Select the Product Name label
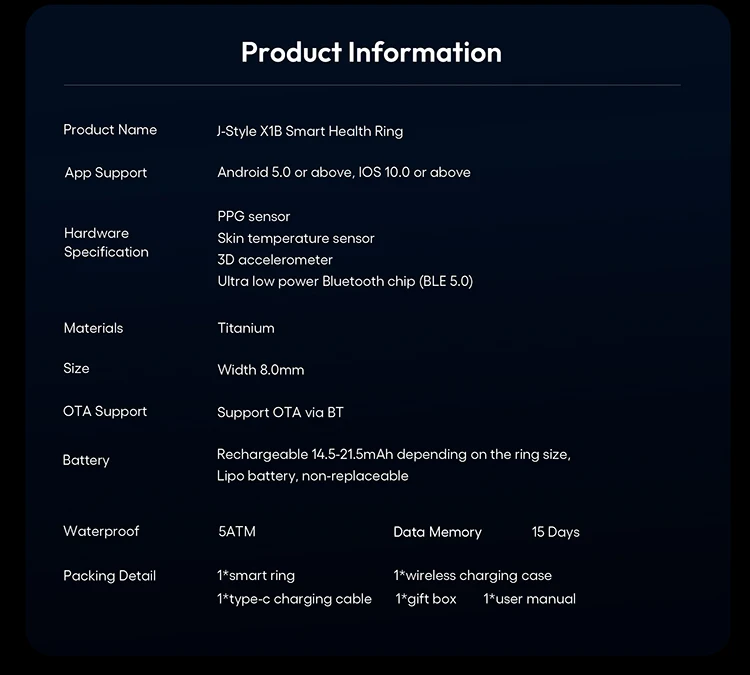The image size is (750, 675). [110, 130]
